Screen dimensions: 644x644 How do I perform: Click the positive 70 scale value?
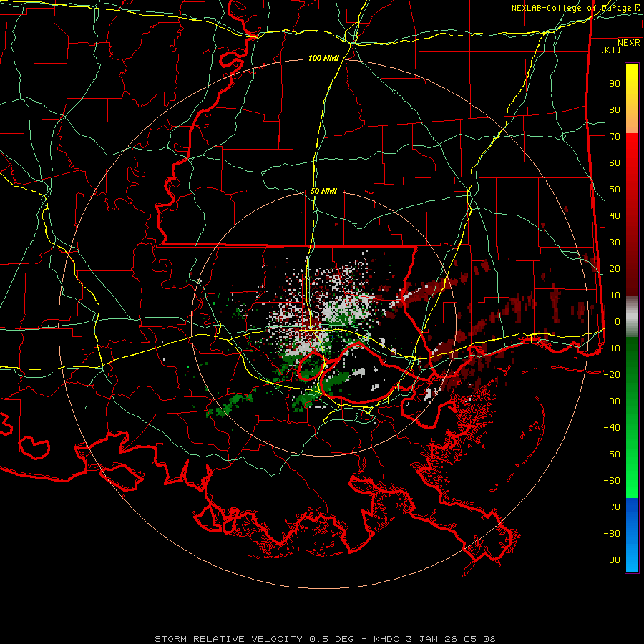pos(615,137)
